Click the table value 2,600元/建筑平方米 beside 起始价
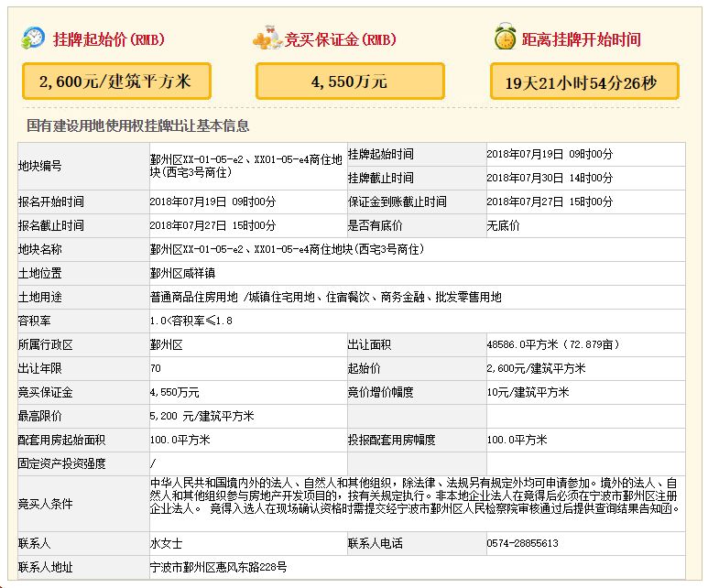 [536, 369]
